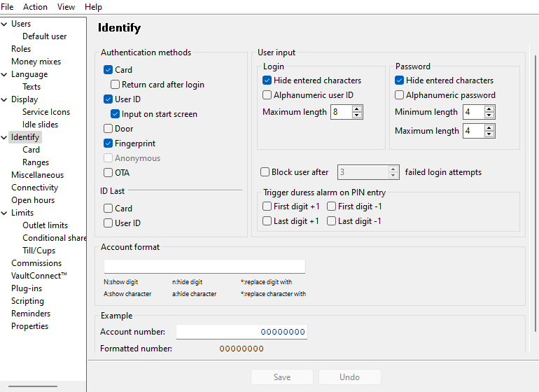Open the Action menu
This screenshot has height=392, width=539.
pyautogui.click(x=35, y=7)
